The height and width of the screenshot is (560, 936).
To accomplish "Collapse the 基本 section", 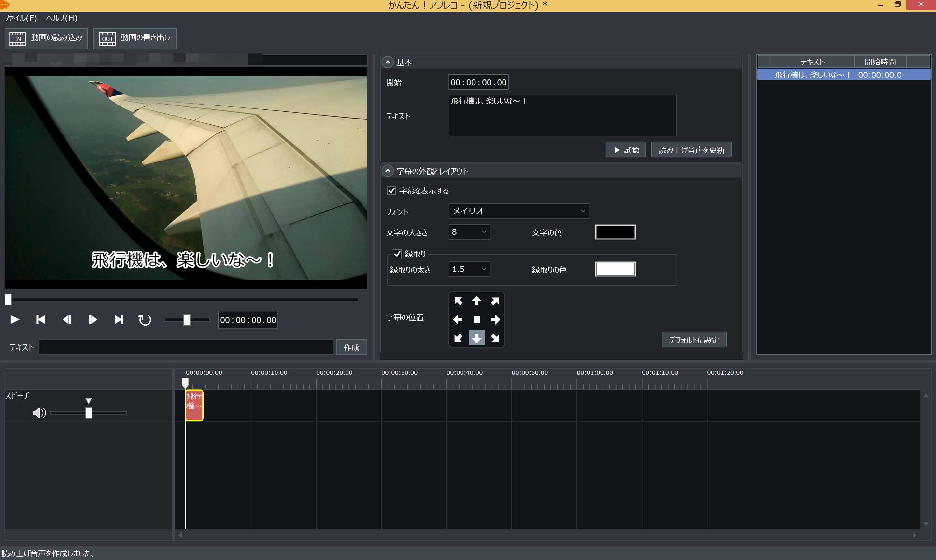I will (388, 62).
